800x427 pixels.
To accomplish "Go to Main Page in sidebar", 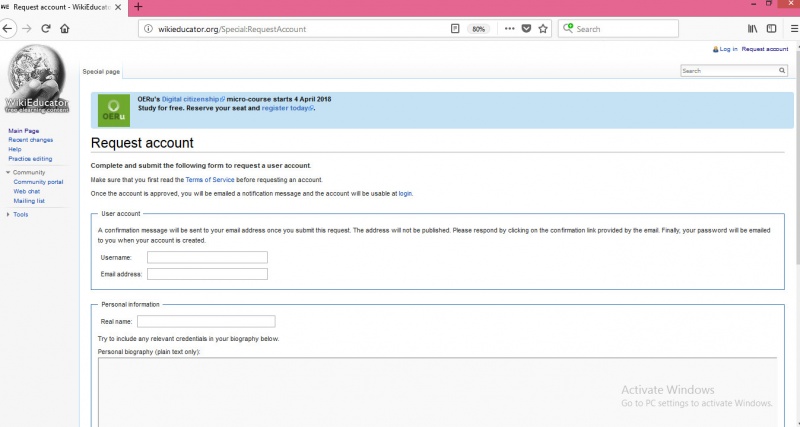I will [x=23, y=131].
